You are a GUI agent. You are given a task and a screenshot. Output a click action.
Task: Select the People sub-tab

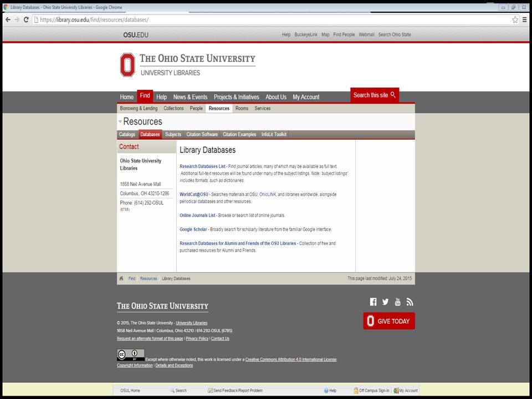pyautogui.click(x=196, y=108)
